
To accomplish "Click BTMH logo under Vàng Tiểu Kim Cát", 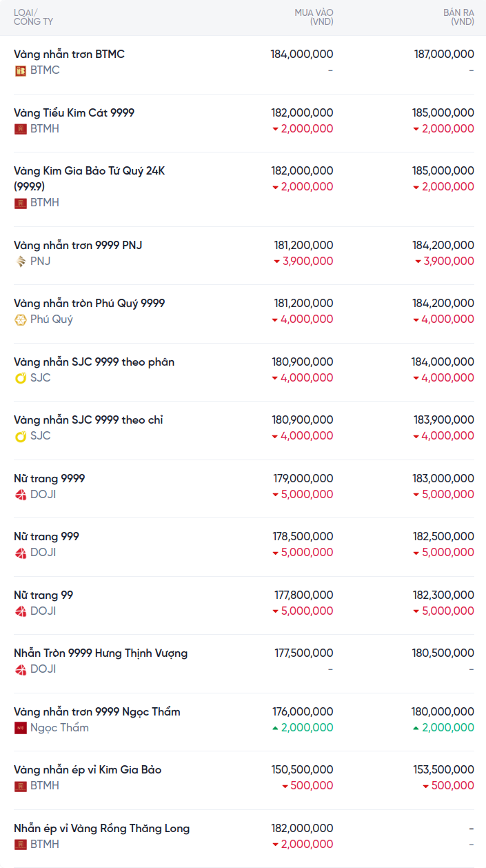I will click(x=21, y=129).
